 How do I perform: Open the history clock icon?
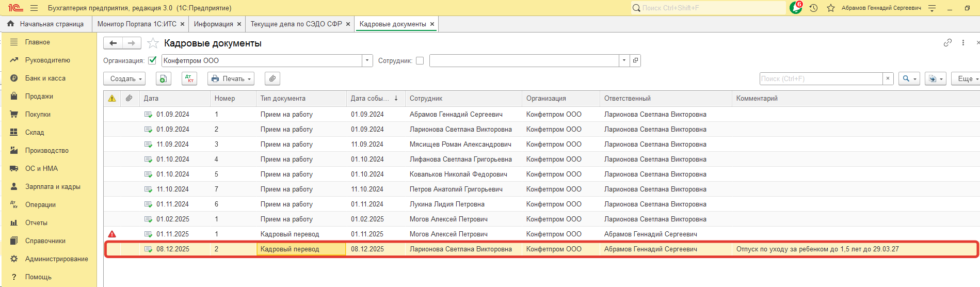[813, 8]
